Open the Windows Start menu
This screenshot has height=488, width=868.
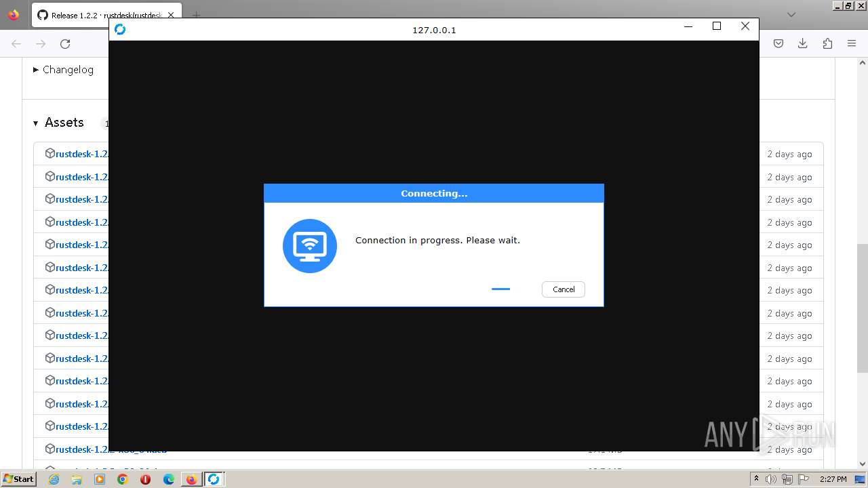tap(19, 479)
